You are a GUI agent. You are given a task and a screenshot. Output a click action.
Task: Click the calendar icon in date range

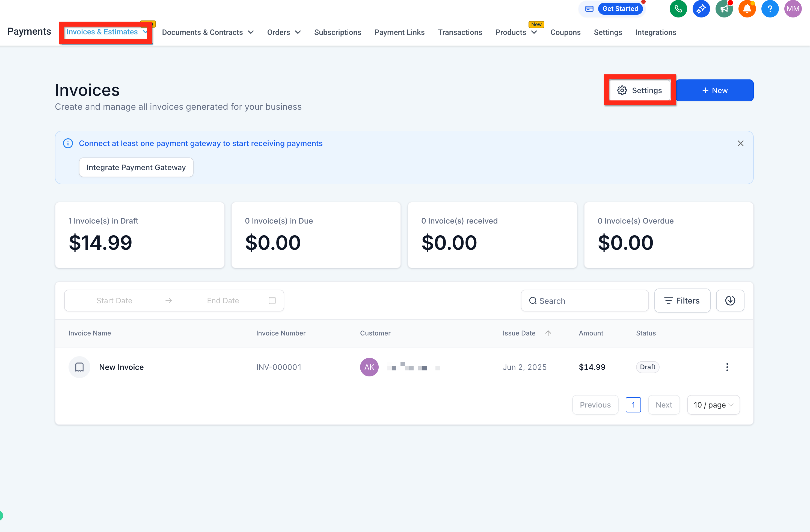[x=272, y=301]
